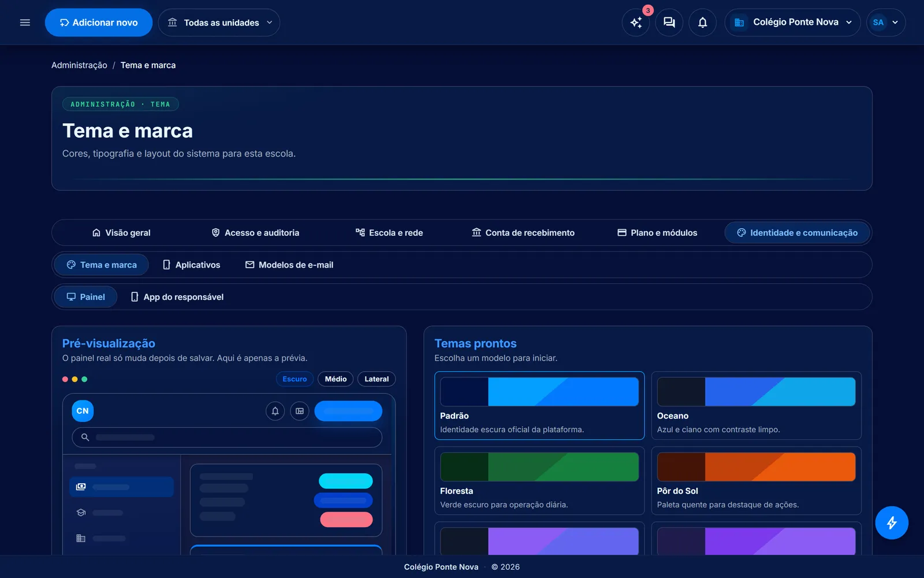This screenshot has width=924, height=578.
Task: Switch to Acesso e auditoria tab
Action: tap(255, 233)
